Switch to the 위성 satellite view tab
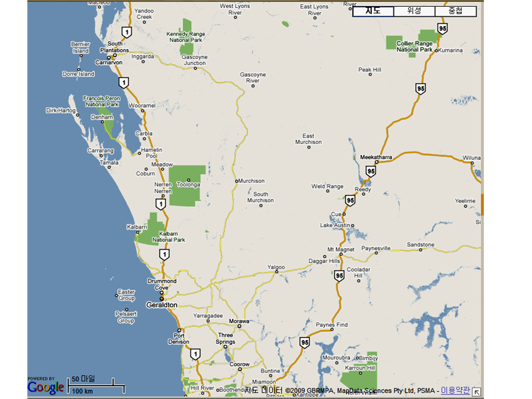This screenshot has height=399, width=532. tap(414, 11)
